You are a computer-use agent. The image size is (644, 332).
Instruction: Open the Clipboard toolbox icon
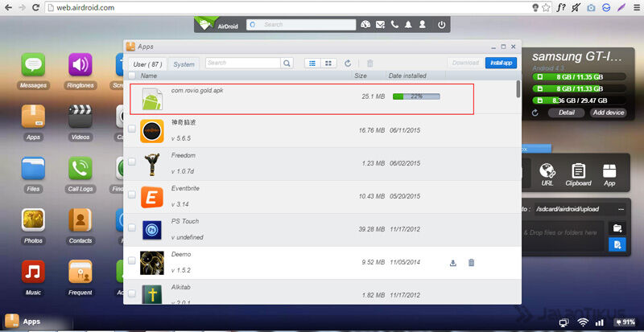point(578,174)
